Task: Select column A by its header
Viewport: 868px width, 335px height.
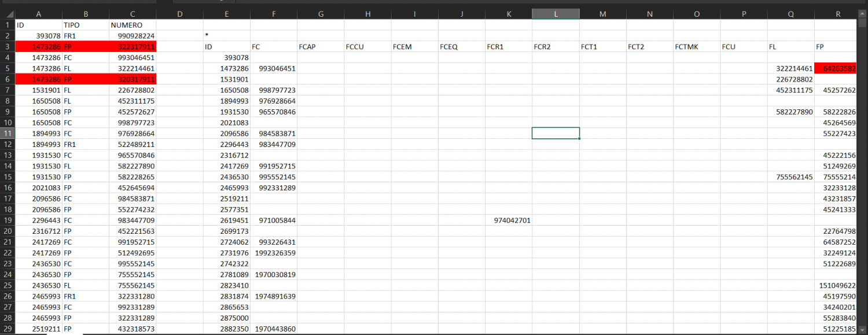Action: pyautogui.click(x=39, y=14)
